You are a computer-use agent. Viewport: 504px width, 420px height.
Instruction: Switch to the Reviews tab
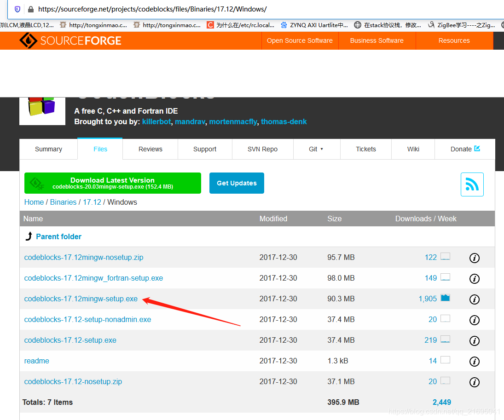click(151, 149)
